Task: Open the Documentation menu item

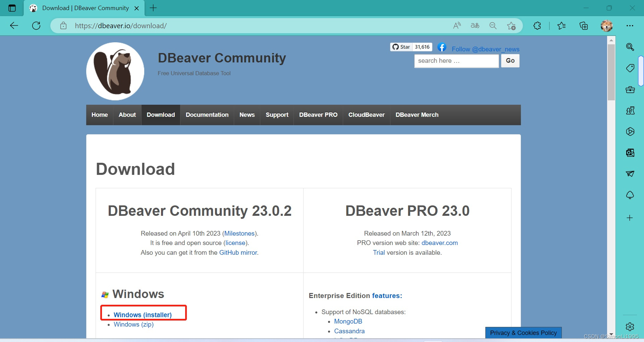Action: point(207,115)
